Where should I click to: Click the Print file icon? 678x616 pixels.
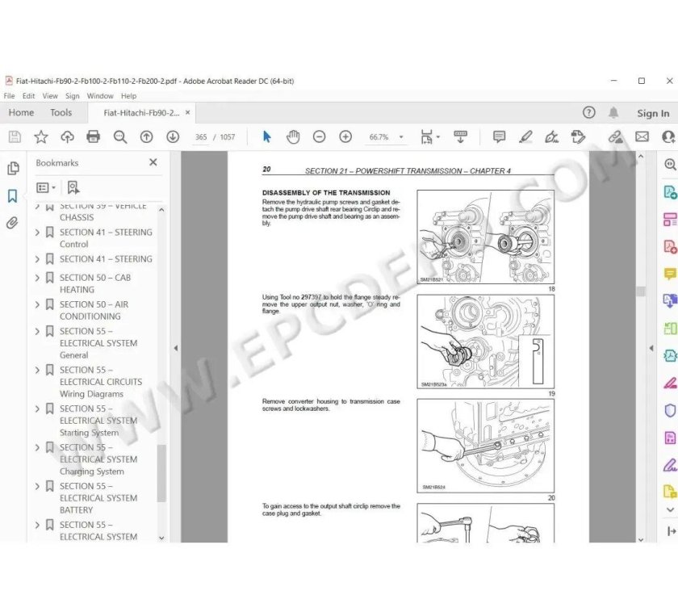click(94, 136)
